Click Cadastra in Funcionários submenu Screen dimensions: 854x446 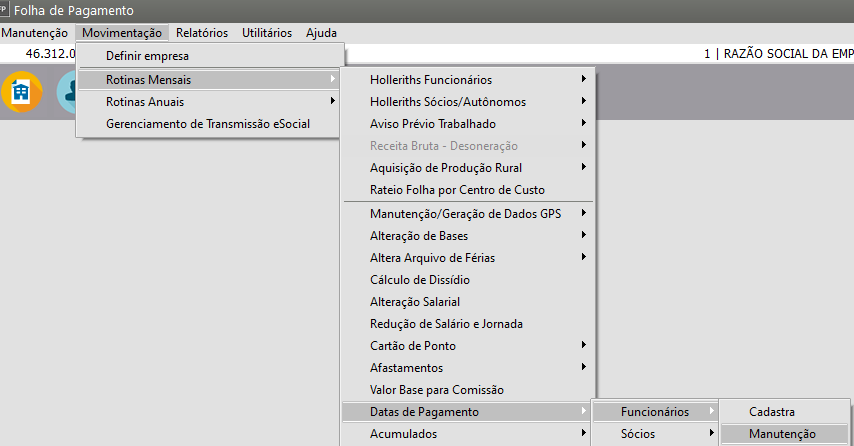pos(772,412)
